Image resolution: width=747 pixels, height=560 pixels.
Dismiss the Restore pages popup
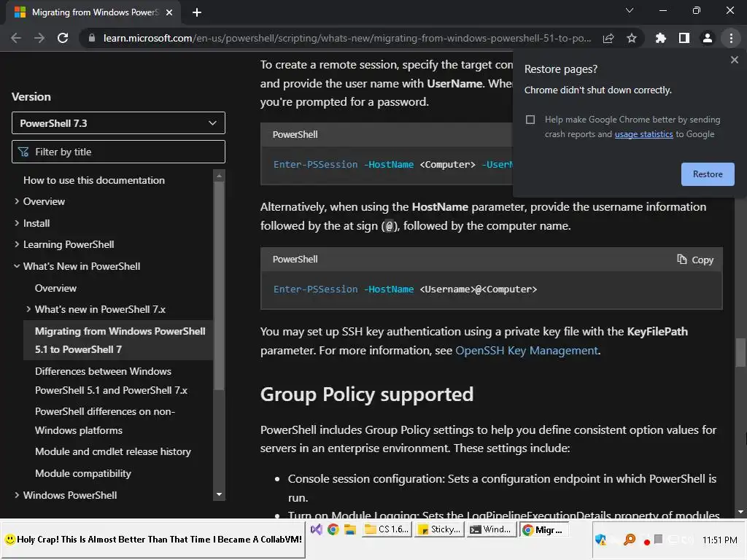pyautogui.click(x=734, y=60)
